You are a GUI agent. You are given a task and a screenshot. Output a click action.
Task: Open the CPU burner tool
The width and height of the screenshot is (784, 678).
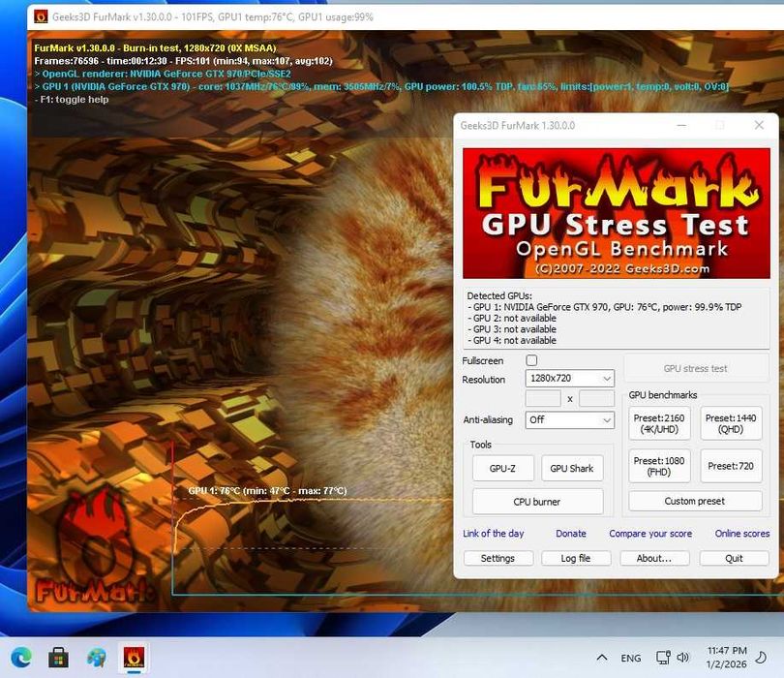537,502
